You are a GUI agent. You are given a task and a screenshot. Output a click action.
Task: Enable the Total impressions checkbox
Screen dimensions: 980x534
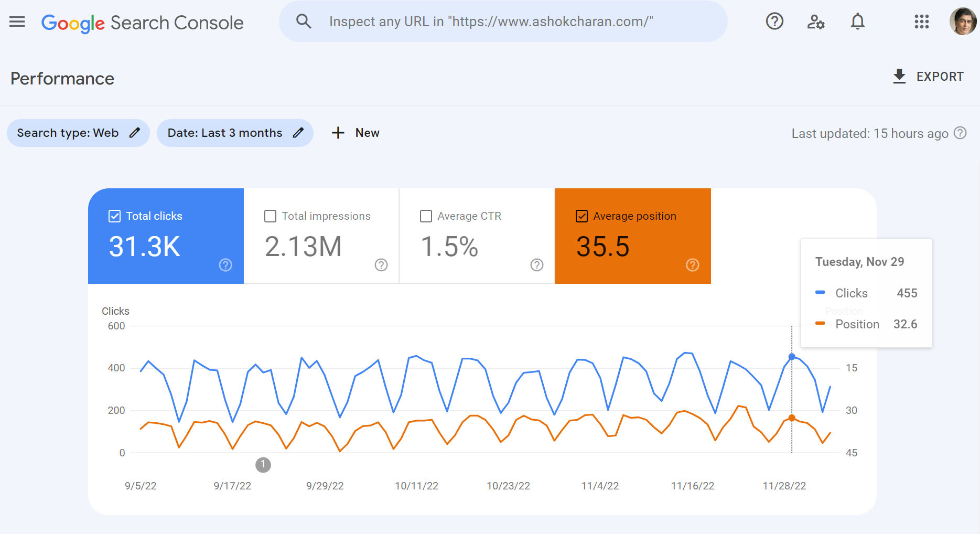270,216
